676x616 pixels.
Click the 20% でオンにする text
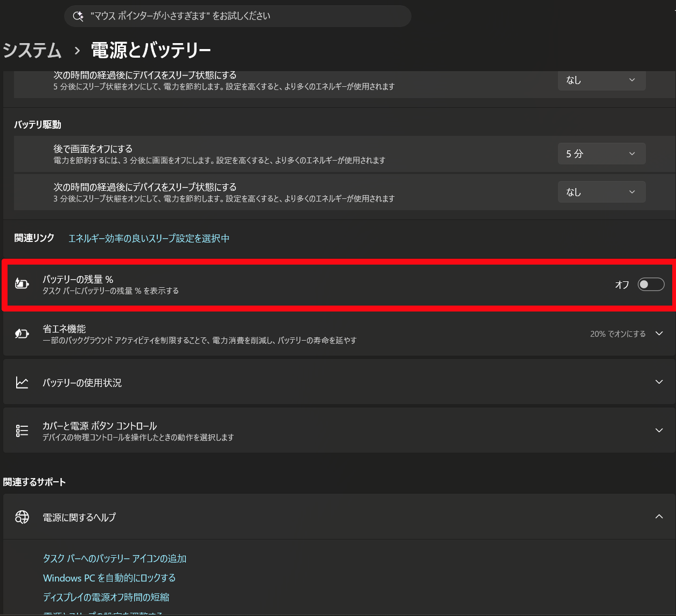[618, 334]
